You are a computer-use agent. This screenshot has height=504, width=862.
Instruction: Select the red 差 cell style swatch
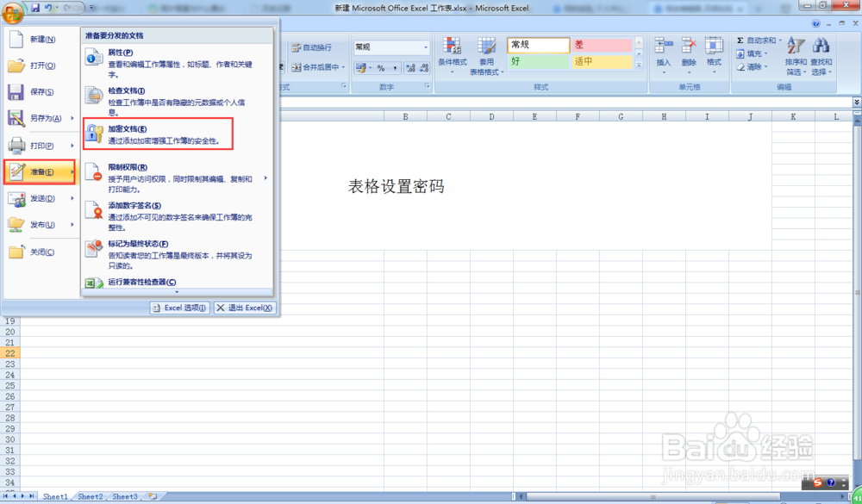pos(601,44)
